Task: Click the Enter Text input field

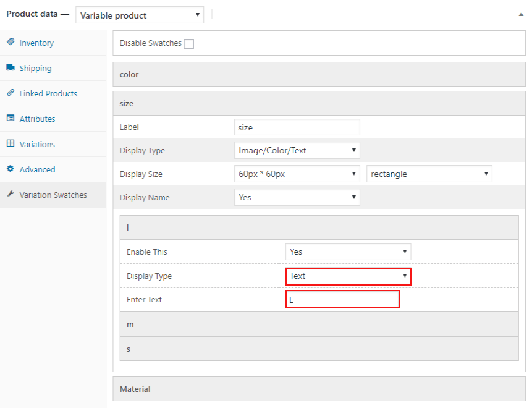Action: pyautogui.click(x=342, y=299)
